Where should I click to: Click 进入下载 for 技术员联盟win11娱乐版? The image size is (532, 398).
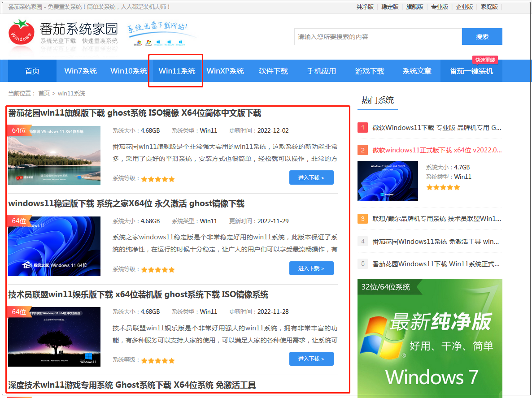click(x=311, y=359)
